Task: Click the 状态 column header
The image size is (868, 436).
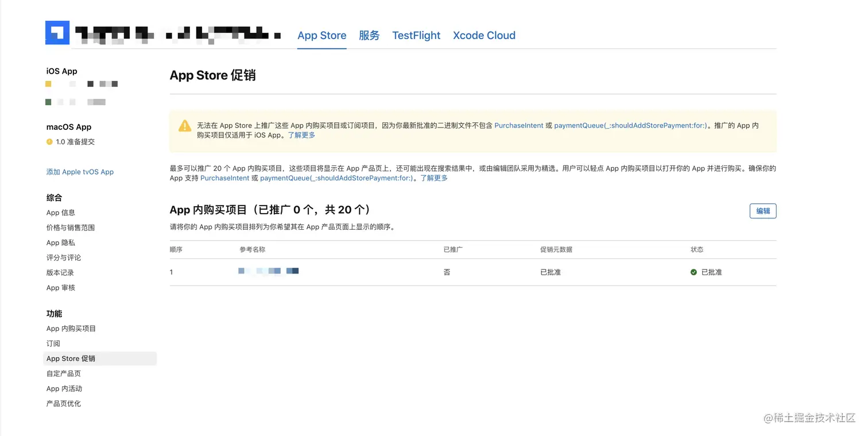Action: (697, 249)
